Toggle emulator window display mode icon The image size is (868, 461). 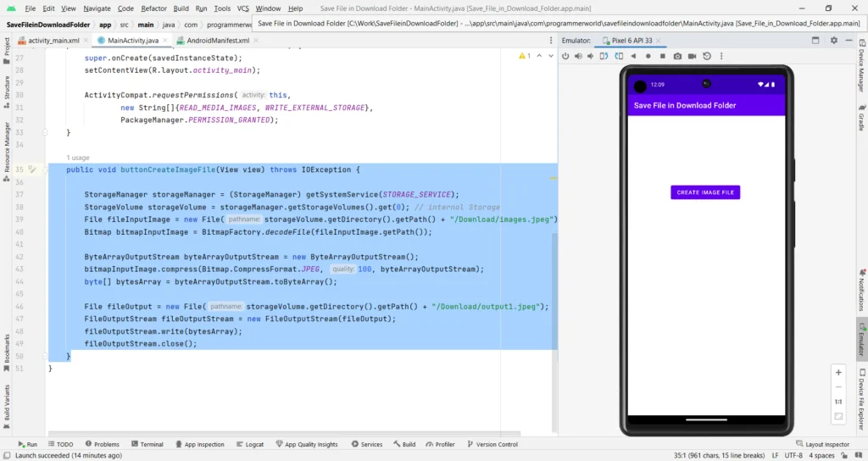(815, 41)
